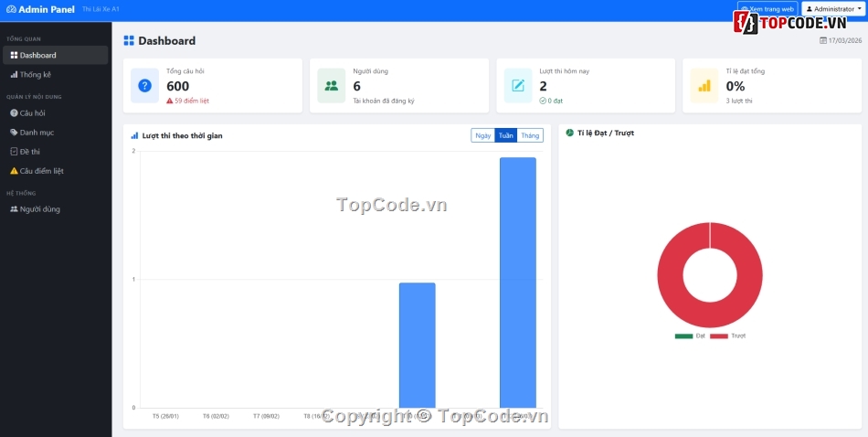Open the Người dùng sidebar link
Screen dimensions: 868x437
[39, 209]
